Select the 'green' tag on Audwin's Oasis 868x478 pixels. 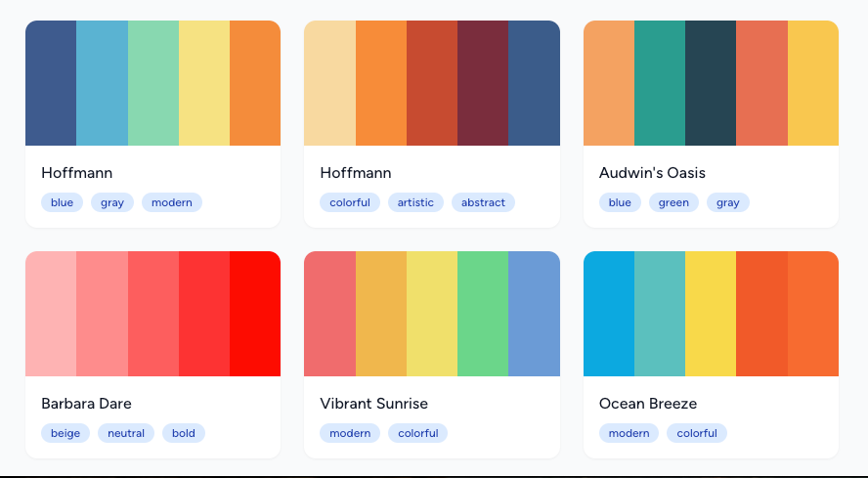pyautogui.click(x=673, y=202)
